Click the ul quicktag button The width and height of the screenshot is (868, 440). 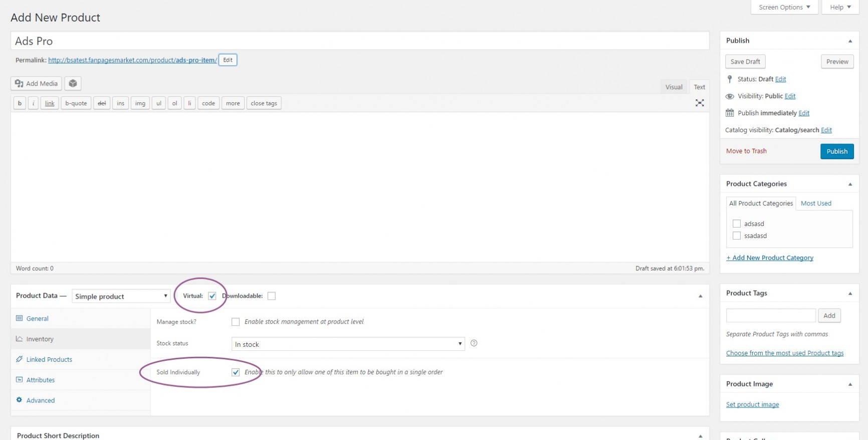point(158,103)
